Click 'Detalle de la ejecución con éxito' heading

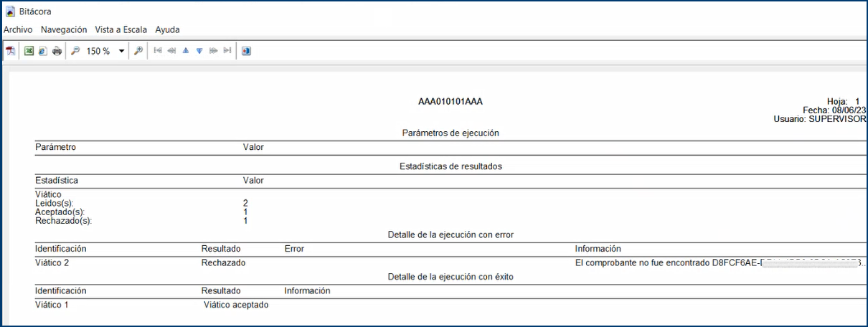[x=450, y=276]
